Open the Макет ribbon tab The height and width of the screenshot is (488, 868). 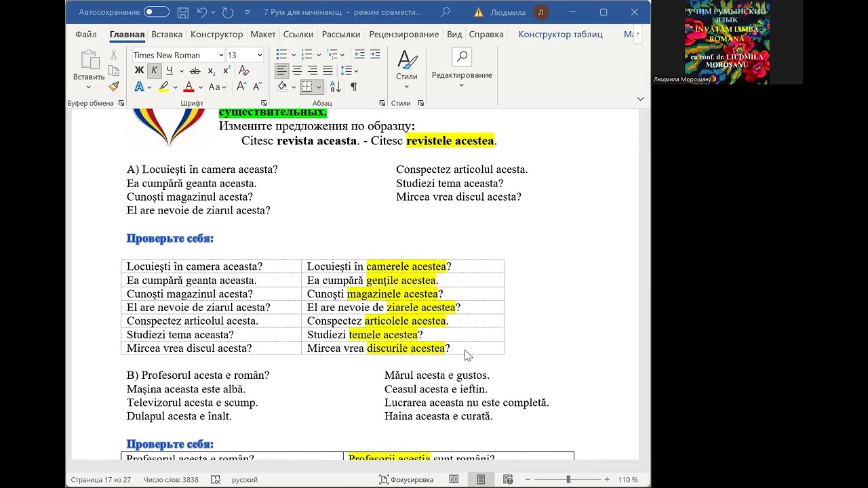[x=263, y=34]
